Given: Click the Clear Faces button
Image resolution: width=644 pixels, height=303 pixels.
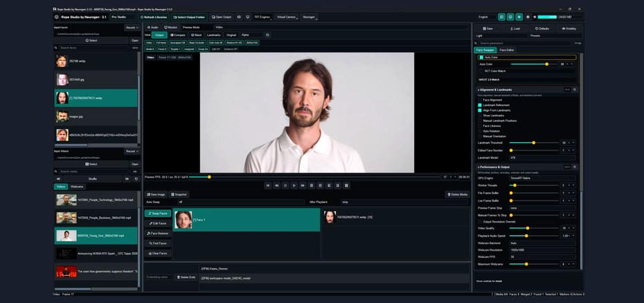Looking at the screenshot, I should (x=158, y=254).
